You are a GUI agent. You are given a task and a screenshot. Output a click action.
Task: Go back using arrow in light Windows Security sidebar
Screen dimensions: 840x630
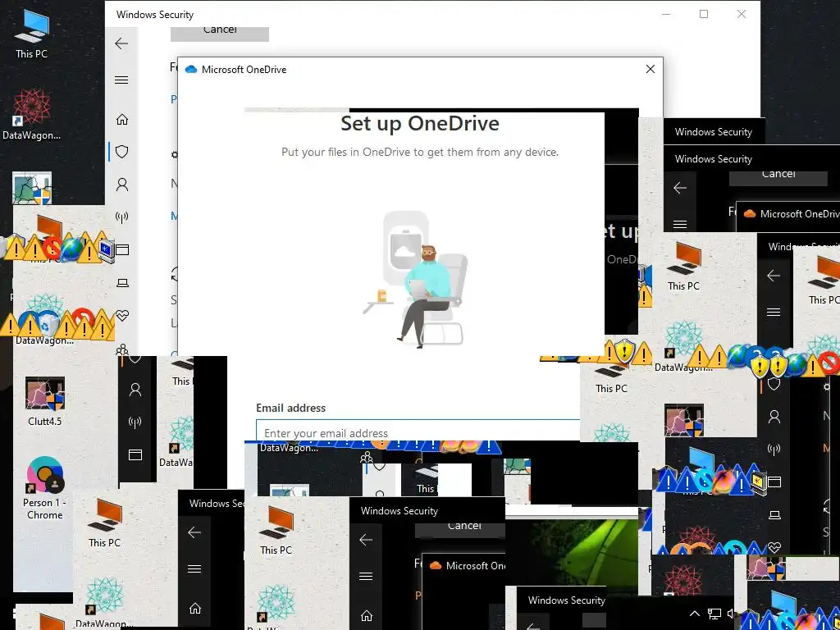point(121,43)
